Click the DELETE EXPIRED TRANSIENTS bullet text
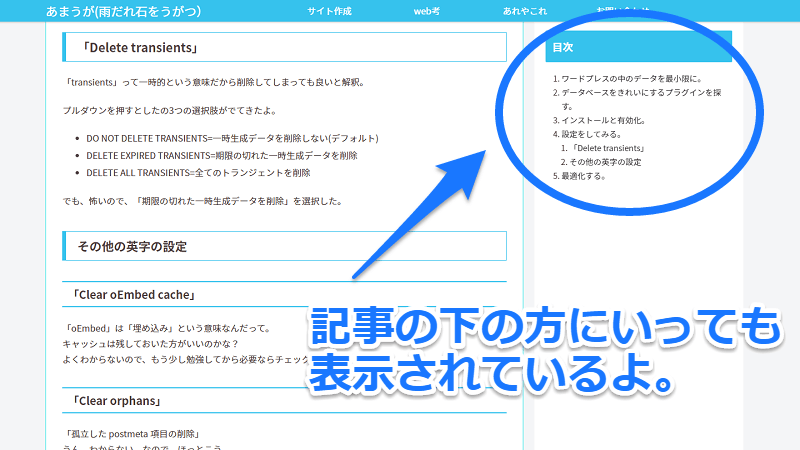This screenshot has height=450, width=800. 222,155
